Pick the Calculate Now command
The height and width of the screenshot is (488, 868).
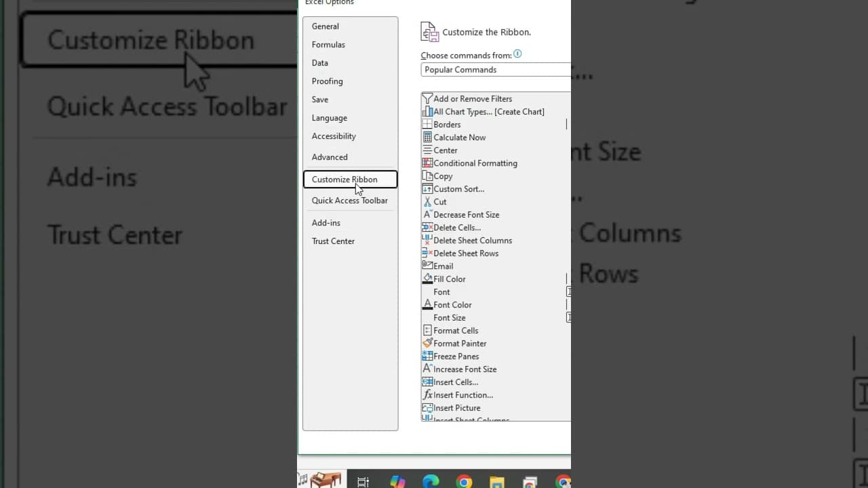click(x=495, y=138)
